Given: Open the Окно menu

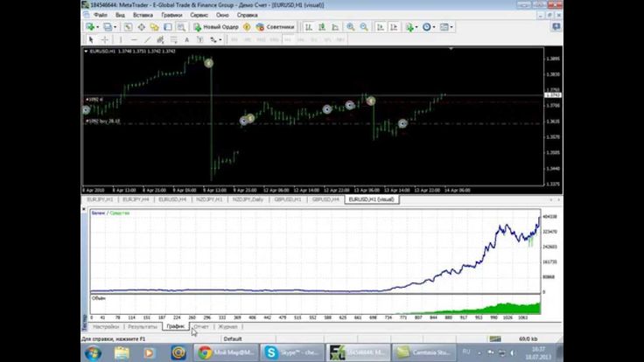Looking at the screenshot, I should pyautogui.click(x=222, y=15).
